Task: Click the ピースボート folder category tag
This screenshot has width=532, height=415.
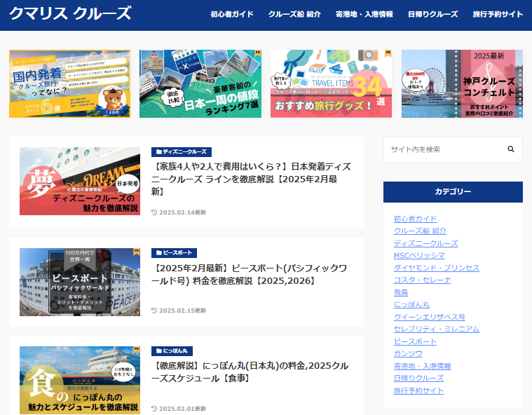Action: click(174, 253)
